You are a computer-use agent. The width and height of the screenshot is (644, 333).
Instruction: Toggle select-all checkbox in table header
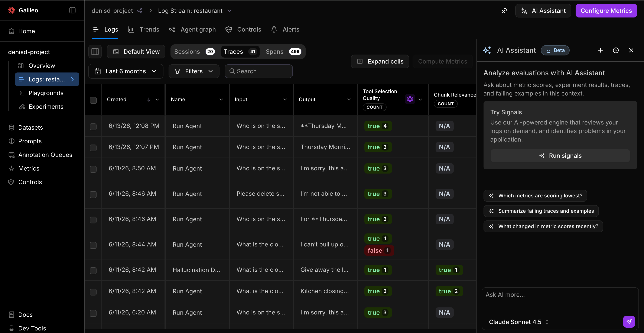(x=93, y=100)
